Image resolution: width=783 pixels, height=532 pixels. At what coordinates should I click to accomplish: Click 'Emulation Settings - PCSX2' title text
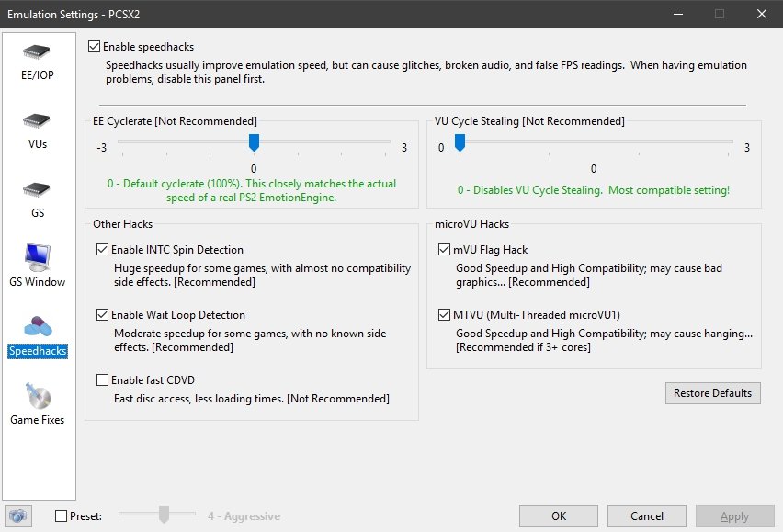coord(74,15)
